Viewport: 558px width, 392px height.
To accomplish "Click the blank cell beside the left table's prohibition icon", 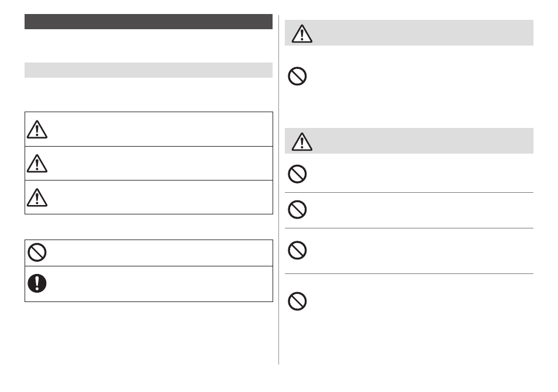I will point(161,253).
